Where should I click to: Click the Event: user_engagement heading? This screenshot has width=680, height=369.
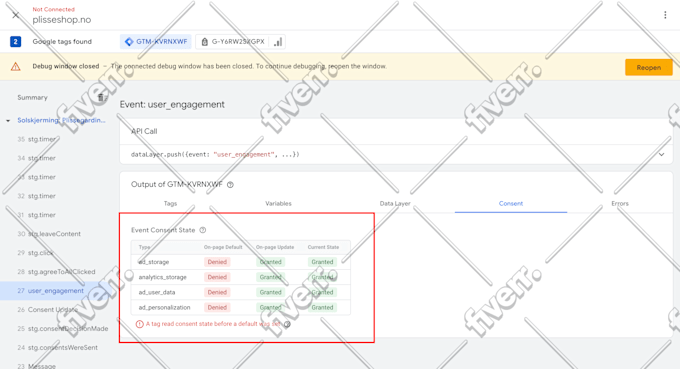[172, 104]
